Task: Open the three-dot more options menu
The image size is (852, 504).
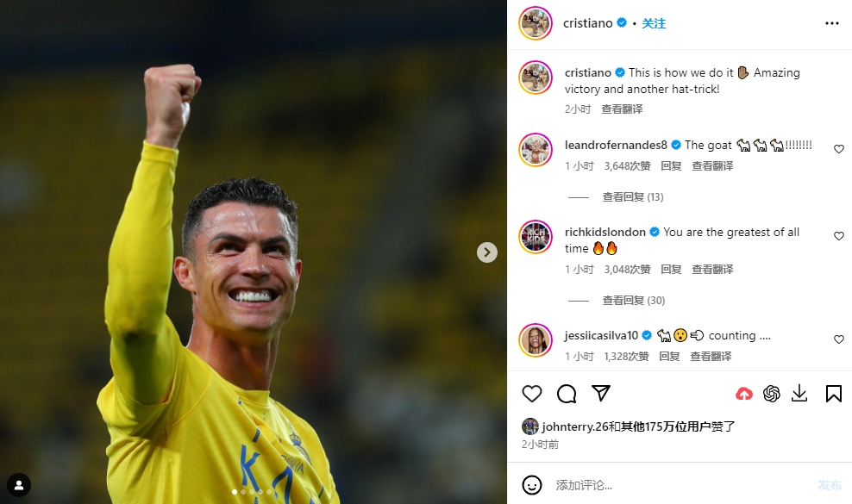Action: 832,23
